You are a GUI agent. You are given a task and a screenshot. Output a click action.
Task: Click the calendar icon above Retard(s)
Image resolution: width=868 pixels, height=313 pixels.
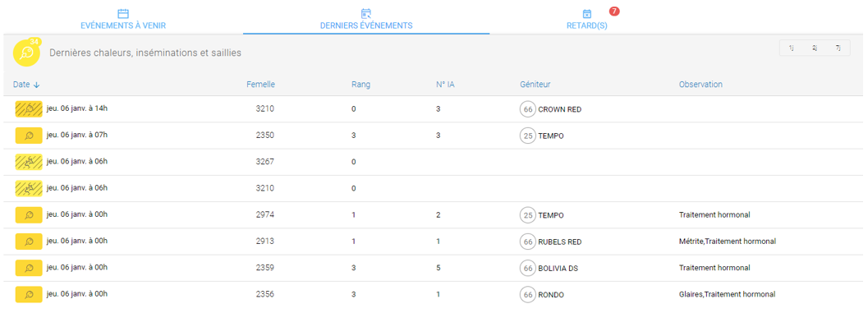[x=587, y=13]
